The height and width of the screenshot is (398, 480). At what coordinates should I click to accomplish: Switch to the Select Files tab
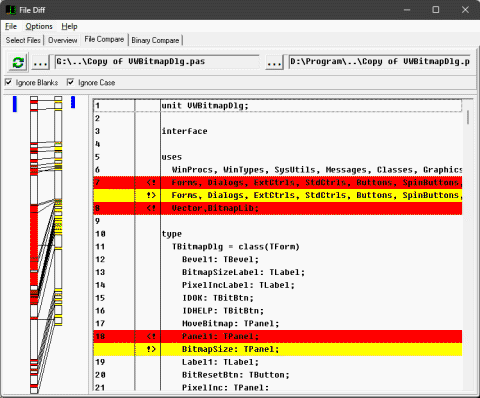click(x=23, y=40)
